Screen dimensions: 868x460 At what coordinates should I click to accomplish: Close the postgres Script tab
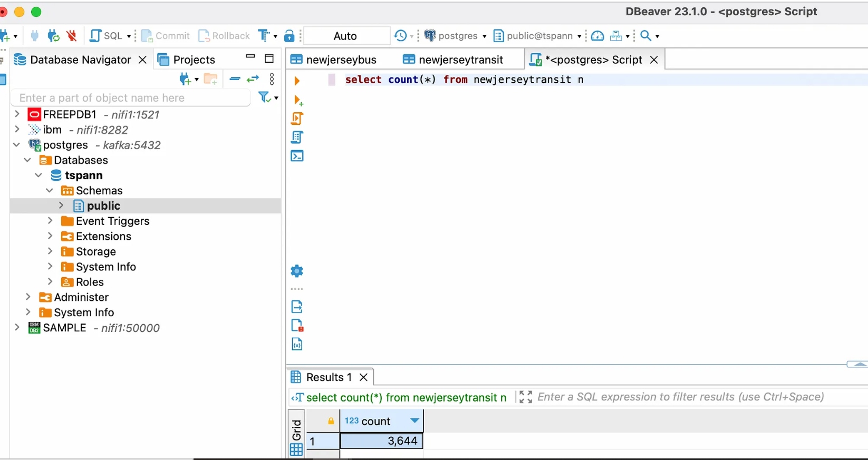coord(654,60)
